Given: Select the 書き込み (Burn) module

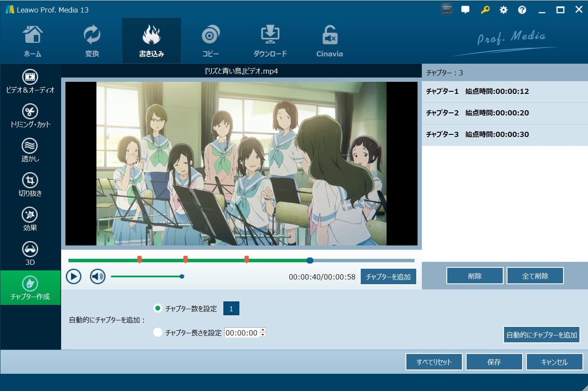Looking at the screenshot, I should point(151,41).
